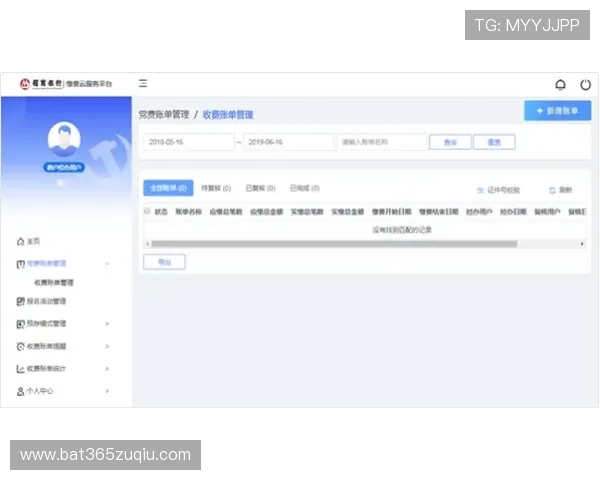Click the 应缴总笔数 column header
Viewport: 600px width, 480px height.
[226, 212]
